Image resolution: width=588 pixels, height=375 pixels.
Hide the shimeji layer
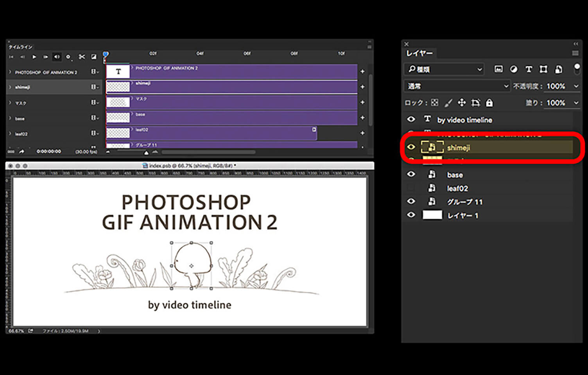(x=411, y=147)
